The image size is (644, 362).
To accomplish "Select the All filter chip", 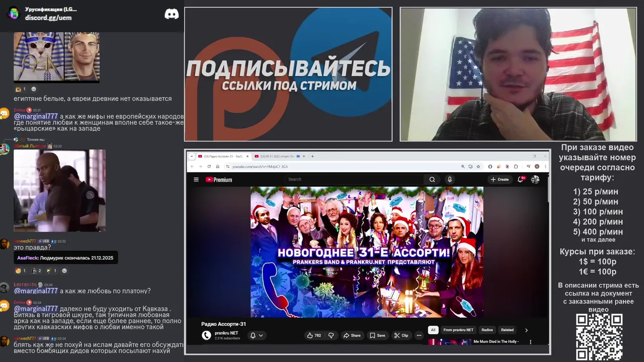I will click(433, 330).
